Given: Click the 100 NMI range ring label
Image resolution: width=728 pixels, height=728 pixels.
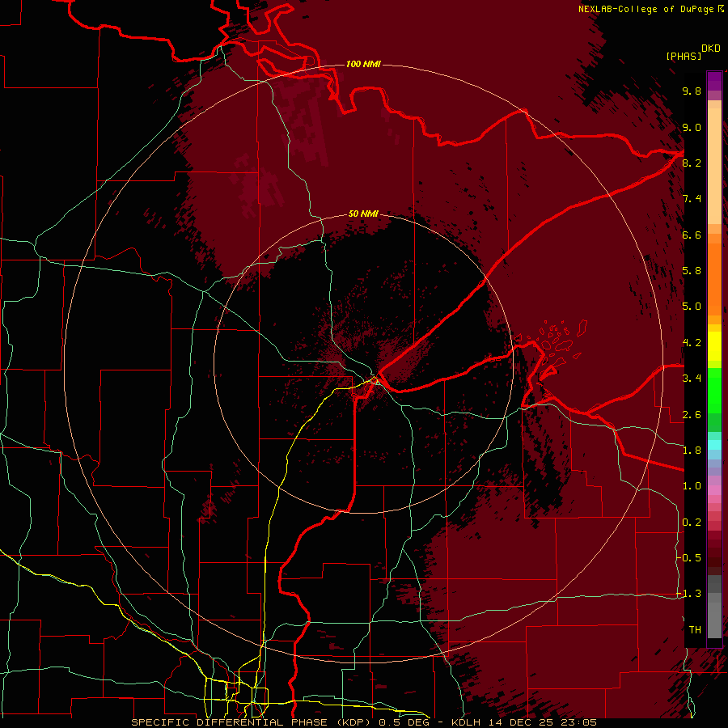Looking at the screenshot, I should 363,64.
